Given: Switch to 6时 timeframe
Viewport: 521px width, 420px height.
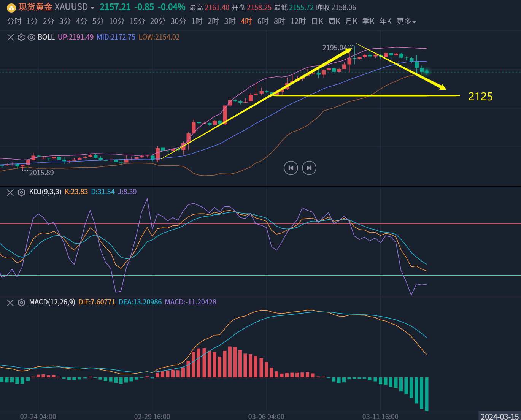Looking at the screenshot, I should (x=263, y=21).
